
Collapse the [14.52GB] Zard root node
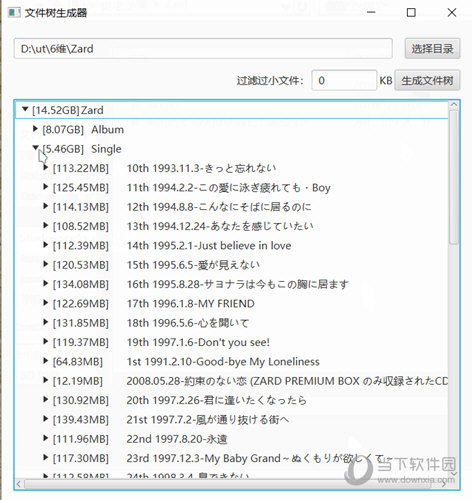coord(25,109)
